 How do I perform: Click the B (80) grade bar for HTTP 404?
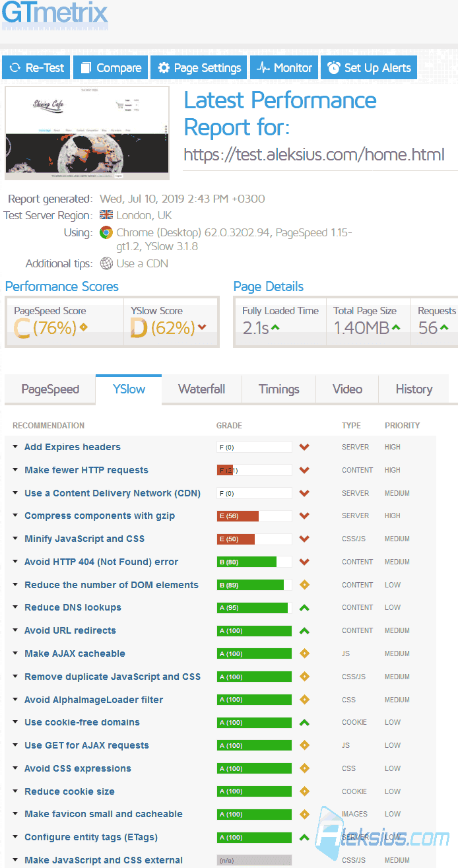point(254,562)
